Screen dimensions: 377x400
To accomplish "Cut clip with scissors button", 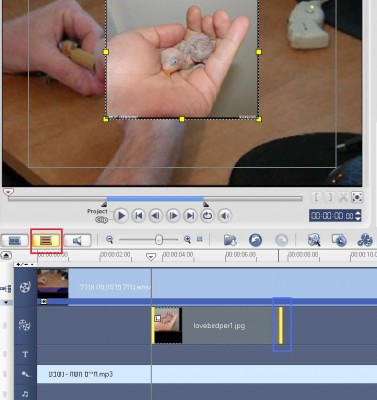I will [343, 197].
